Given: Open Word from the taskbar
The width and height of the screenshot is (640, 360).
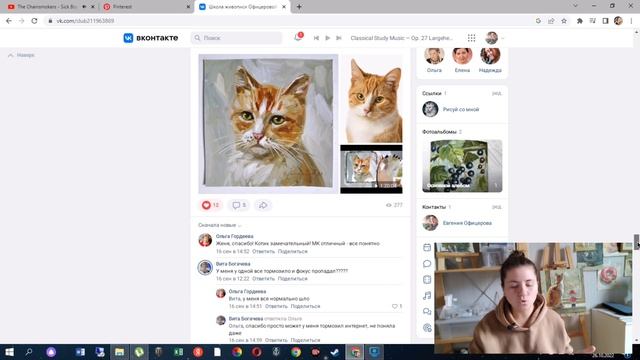Looking at the screenshot, I should tap(80, 352).
